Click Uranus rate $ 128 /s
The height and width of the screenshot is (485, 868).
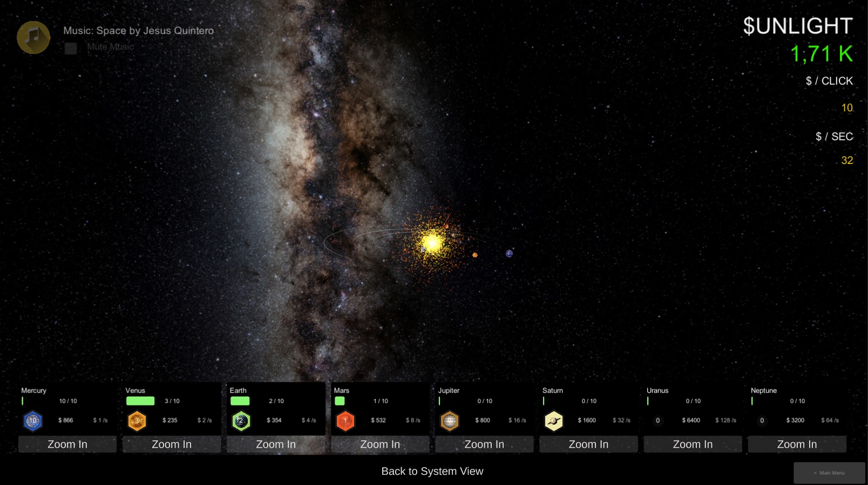[725, 420]
